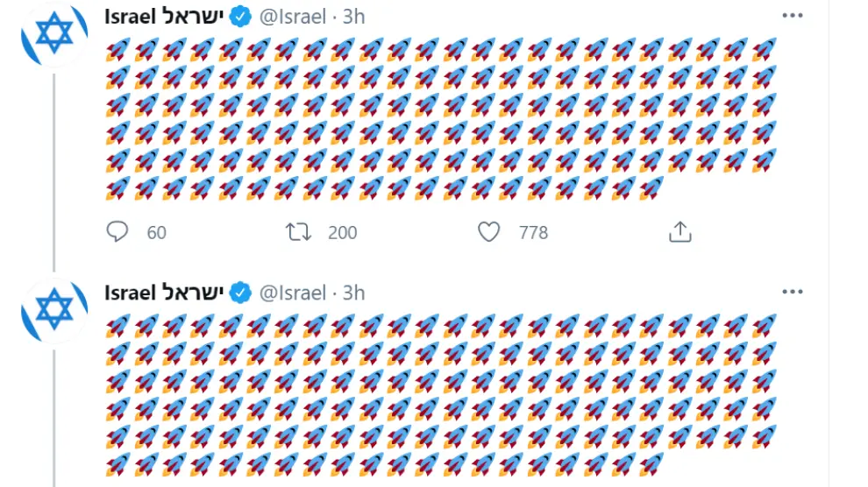Open the @Israel handle on first tweet
The height and width of the screenshot is (487, 868).
(x=293, y=17)
